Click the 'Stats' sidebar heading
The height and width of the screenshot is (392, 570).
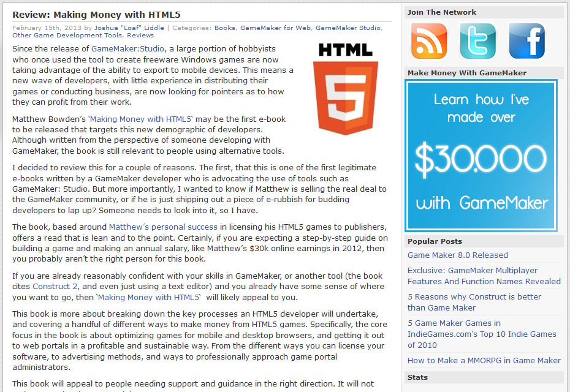[x=417, y=377]
